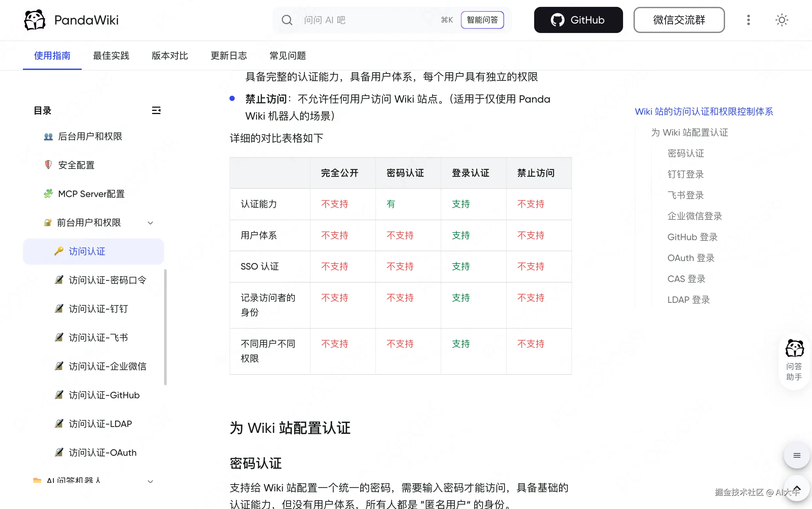
Task: Open 安全配置 with the shield icon
Action: tap(76, 165)
